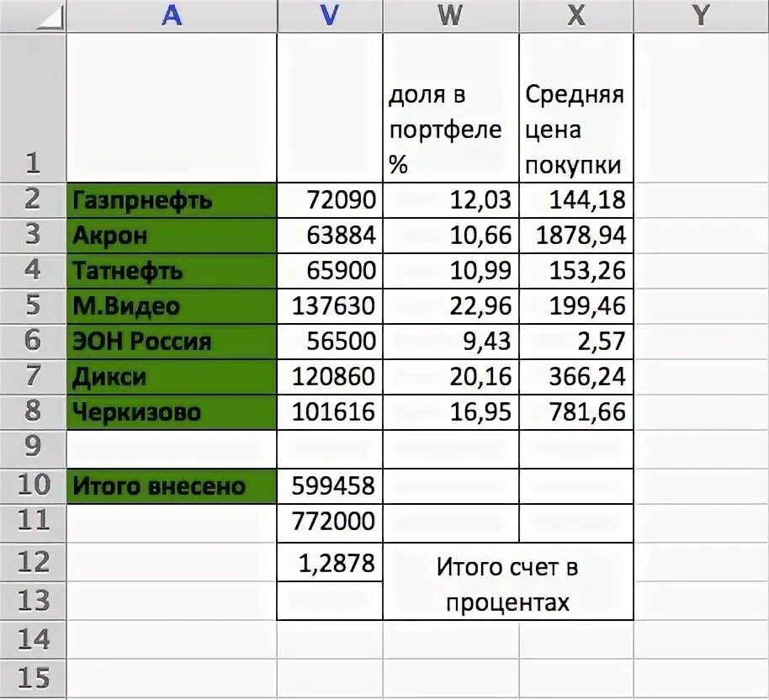
Task: Click the cell with value 120860
Action: point(330,376)
